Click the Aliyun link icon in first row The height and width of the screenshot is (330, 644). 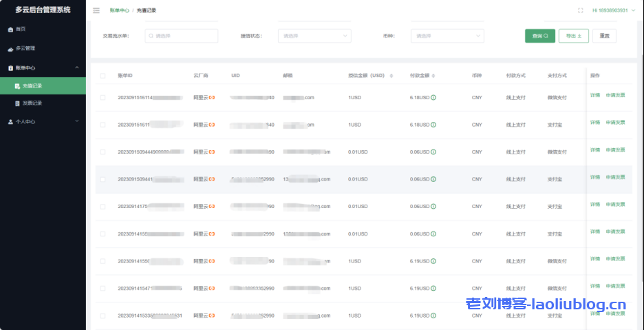click(212, 98)
